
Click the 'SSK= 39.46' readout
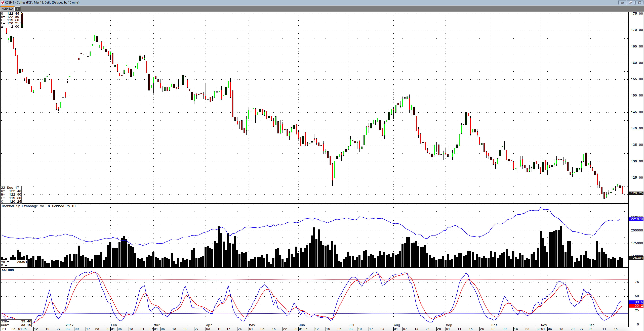[16, 321]
